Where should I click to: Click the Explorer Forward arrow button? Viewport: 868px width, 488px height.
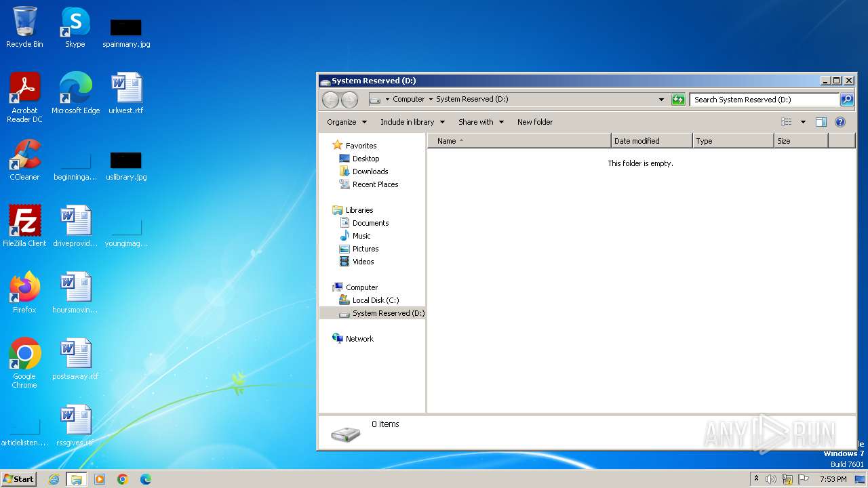pyautogui.click(x=349, y=100)
